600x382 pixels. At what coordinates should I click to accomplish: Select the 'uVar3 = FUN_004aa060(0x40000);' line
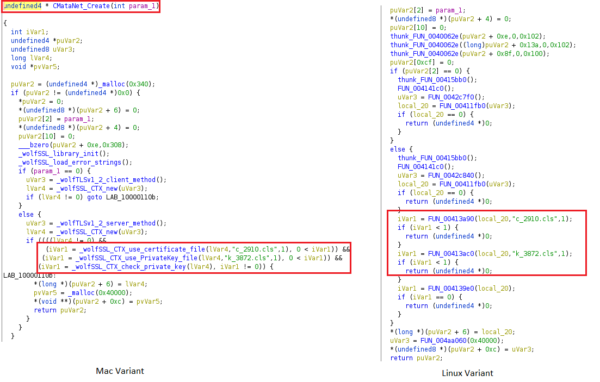point(447,341)
